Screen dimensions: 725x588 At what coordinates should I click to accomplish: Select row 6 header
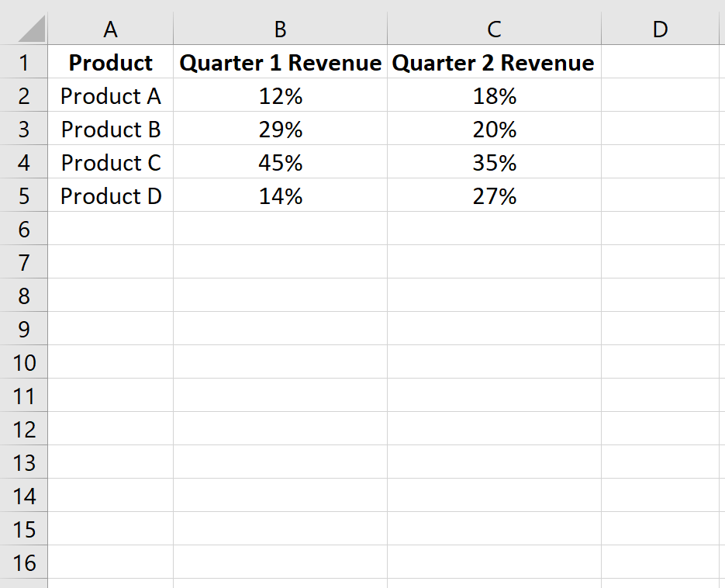23,228
